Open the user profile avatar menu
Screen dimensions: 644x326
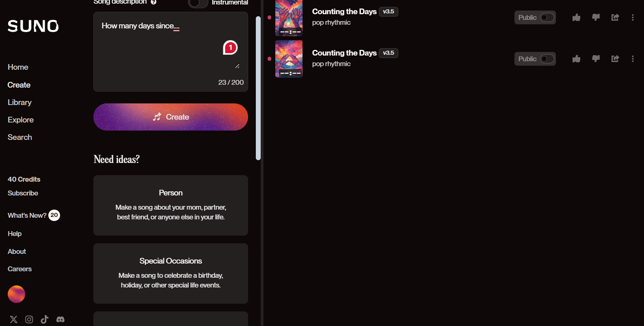(16, 294)
